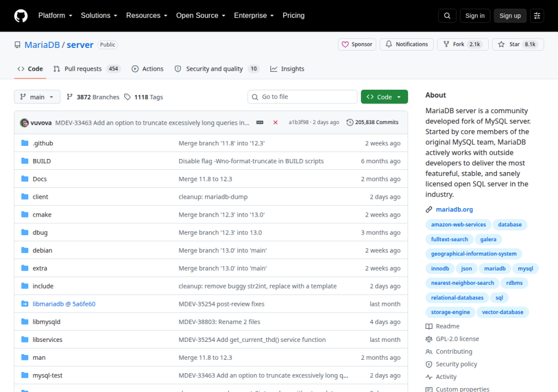Click the bell icon for Notifications
Viewport: 558px width, 392px height.
click(x=389, y=44)
